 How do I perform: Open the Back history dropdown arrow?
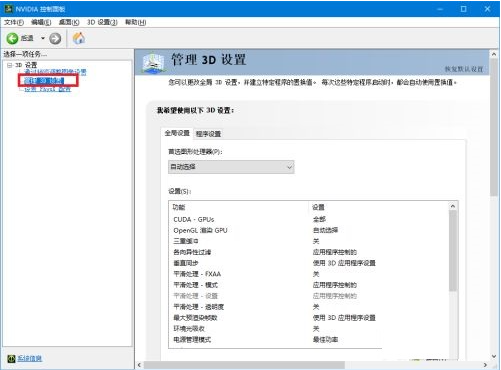point(43,38)
